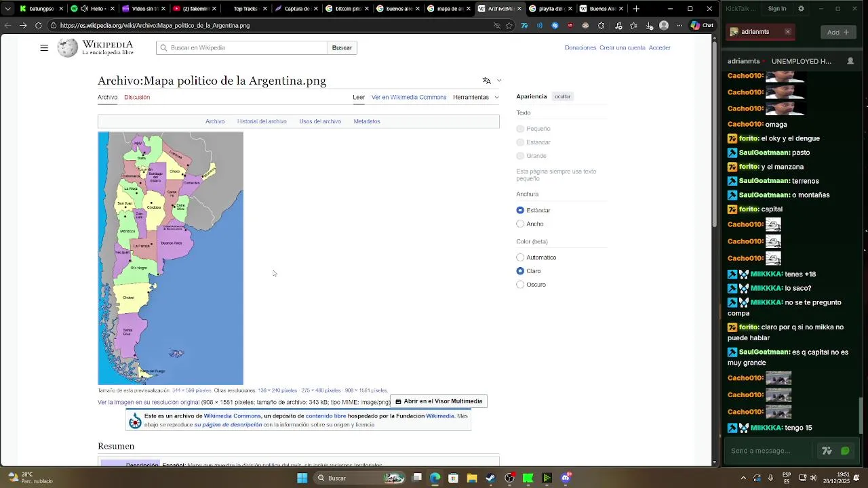
Task: Open Steam from taskbar
Action: point(490,478)
